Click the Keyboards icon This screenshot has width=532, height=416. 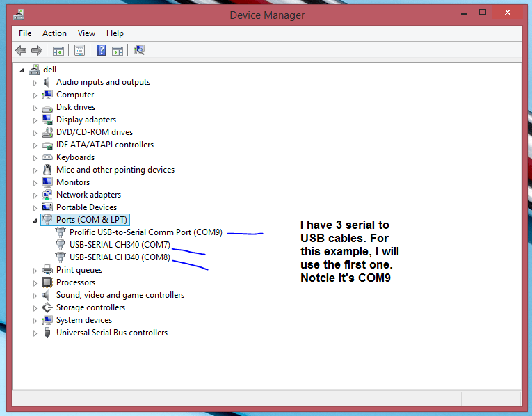(47, 157)
